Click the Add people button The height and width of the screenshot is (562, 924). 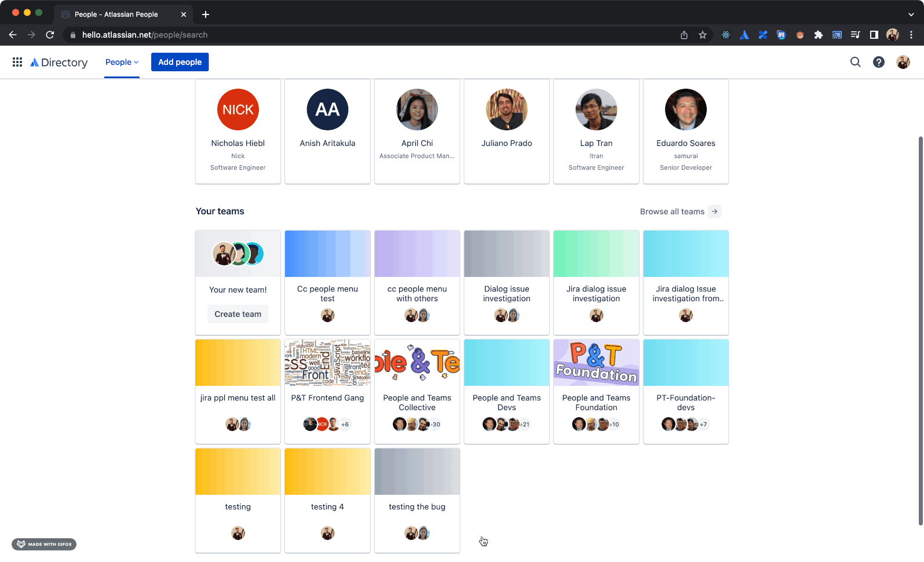point(180,62)
